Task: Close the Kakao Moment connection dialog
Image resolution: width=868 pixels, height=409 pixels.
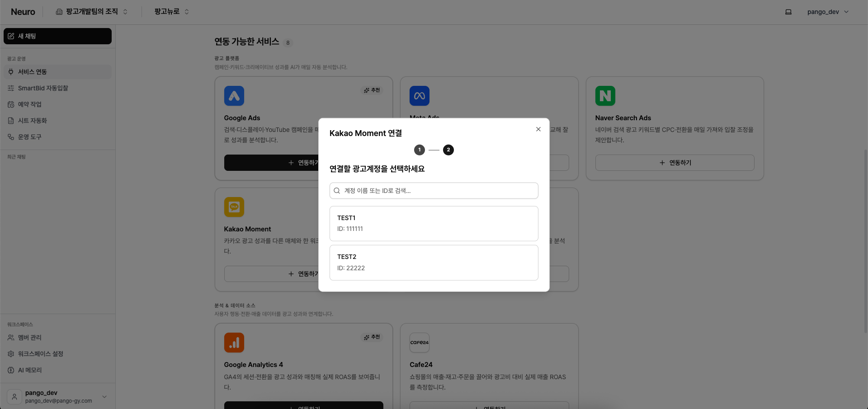Action: point(538,129)
